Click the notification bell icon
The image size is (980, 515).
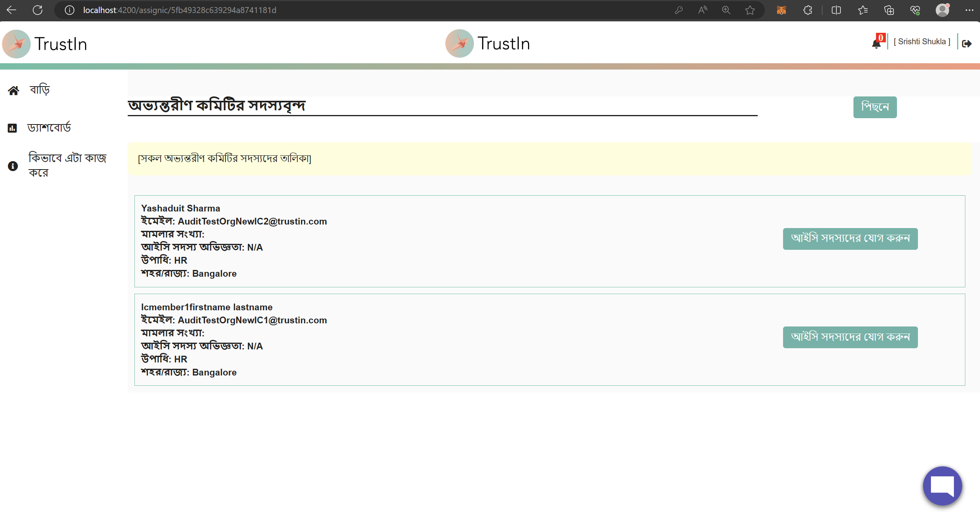coord(876,43)
